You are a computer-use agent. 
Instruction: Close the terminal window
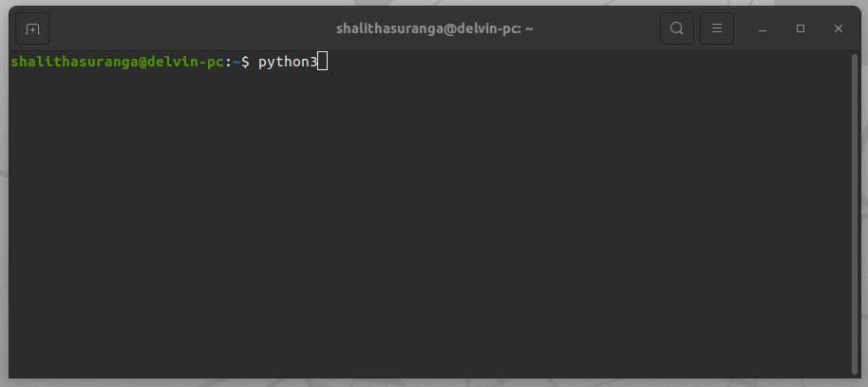point(838,28)
